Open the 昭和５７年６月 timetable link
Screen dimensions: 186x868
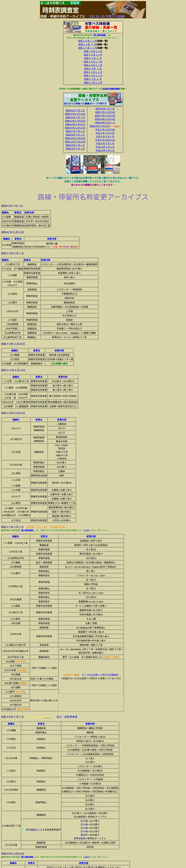pyautogui.click(x=93, y=79)
